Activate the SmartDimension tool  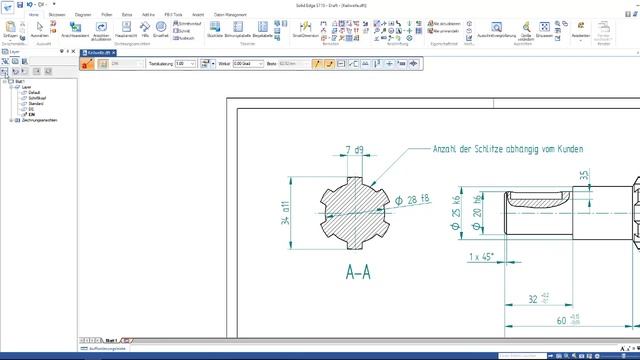pos(305,30)
